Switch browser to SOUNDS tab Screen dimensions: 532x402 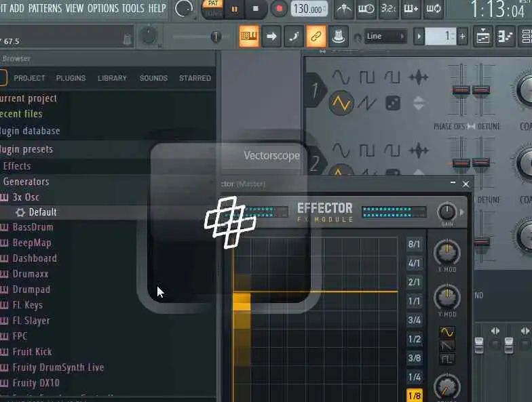(153, 78)
